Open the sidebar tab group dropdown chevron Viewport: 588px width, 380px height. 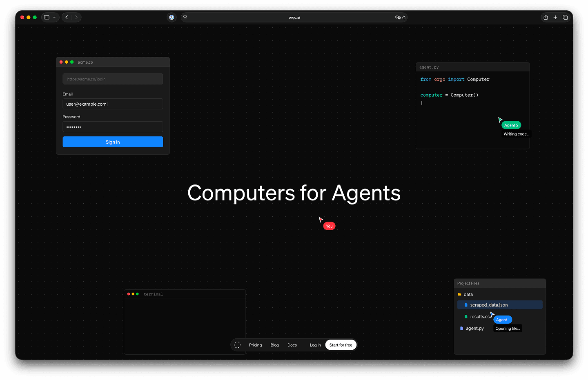point(54,17)
